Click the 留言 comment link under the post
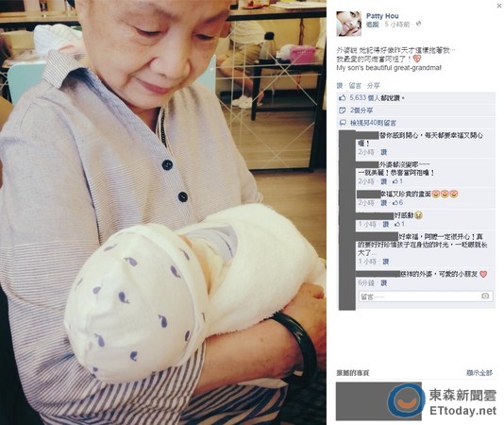Viewport: 504px width, 425px height. [x=355, y=86]
